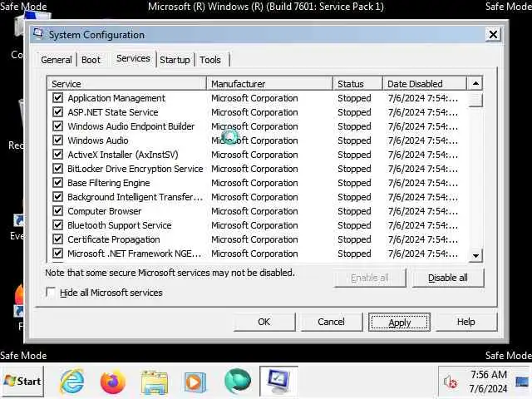The image size is (532, 399).
Task: Toggle Certificate Propagation checkbox
Action: [x=57, y=239]
